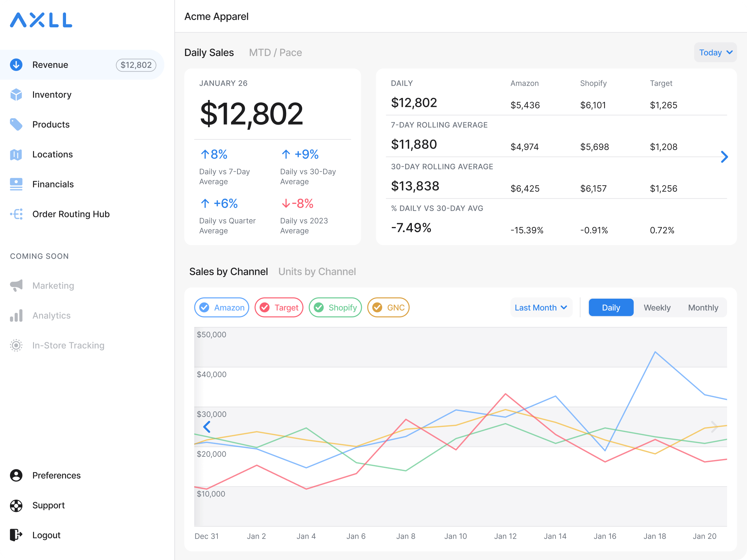The height and width of the screenshot is (560, 747).
Task: Toggle the Shopify channel filter
Action: (335, 308)
